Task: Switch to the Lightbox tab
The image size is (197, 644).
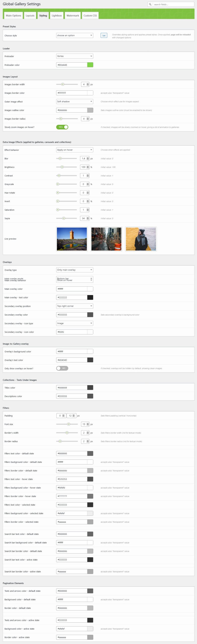Action: (57, 16)
